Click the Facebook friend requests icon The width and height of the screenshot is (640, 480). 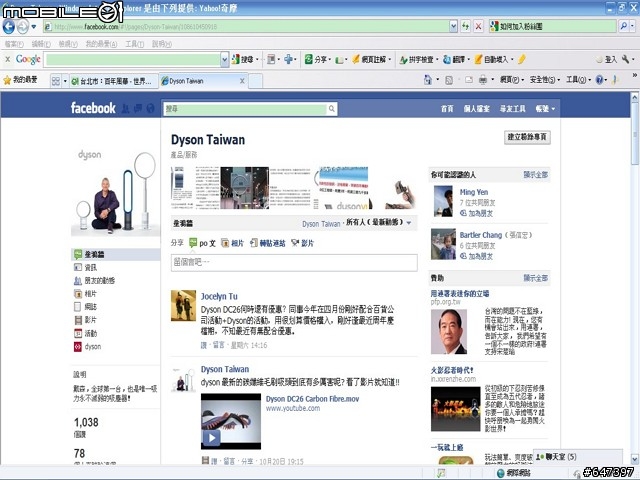[126, 108]
